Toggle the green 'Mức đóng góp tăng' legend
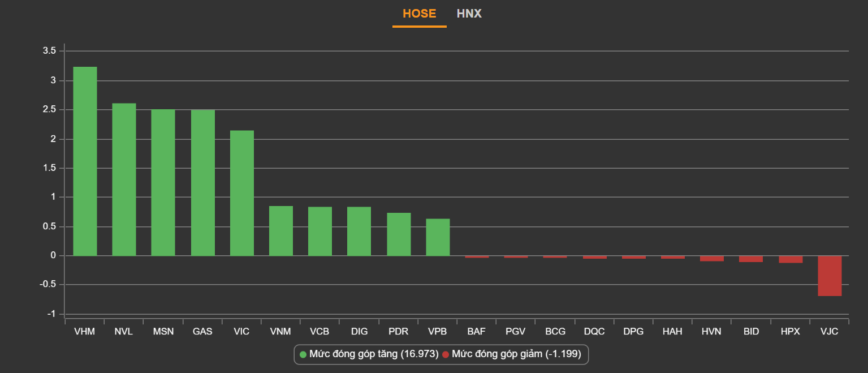Viewport: 868px width, 373px height. [x=369, y=354]
